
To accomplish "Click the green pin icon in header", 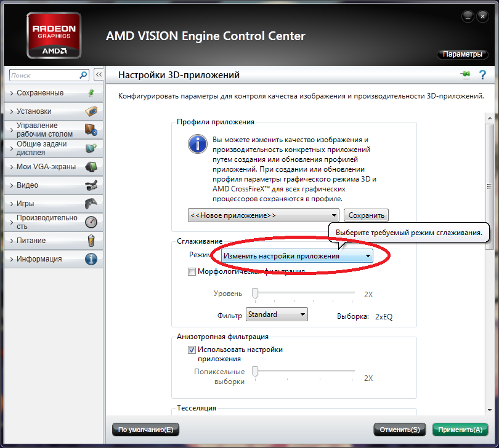I will (x=465, y=74).
